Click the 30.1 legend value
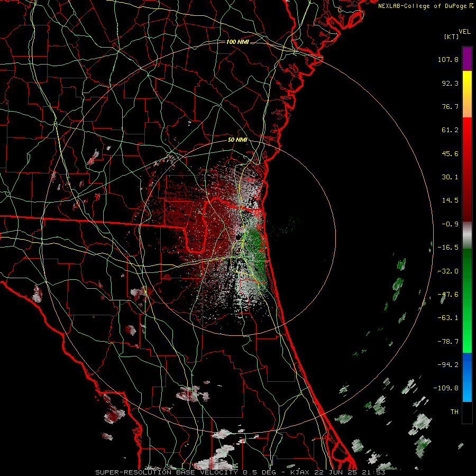 (450, 177)
